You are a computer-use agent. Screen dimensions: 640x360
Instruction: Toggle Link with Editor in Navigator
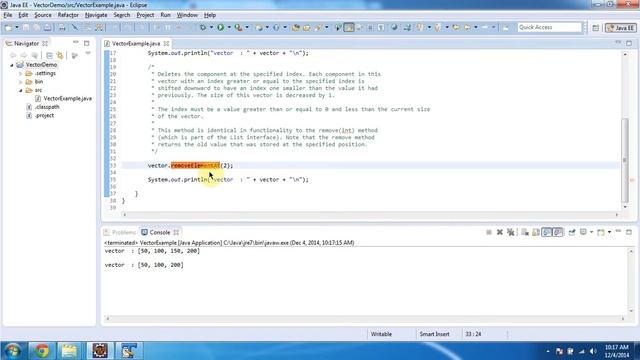click(60, 55)
